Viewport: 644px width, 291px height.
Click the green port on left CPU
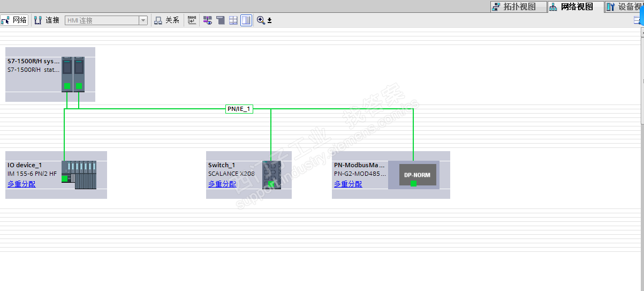pyautogui.click(x=67, y=86)
